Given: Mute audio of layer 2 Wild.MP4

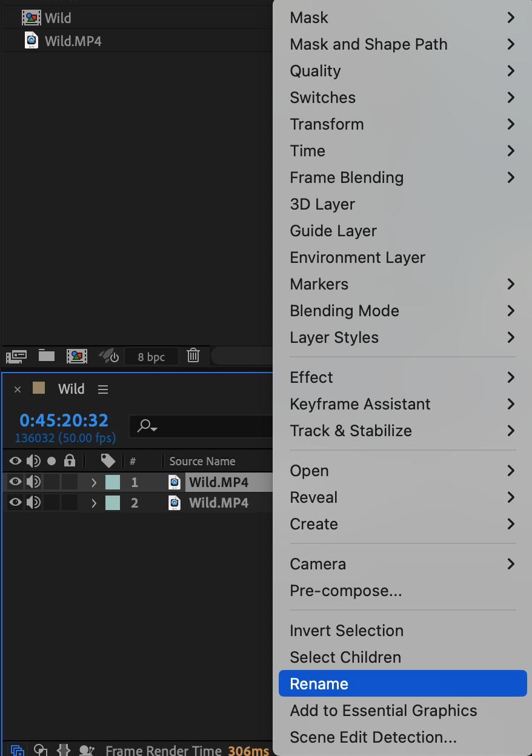Looking at the screenshot, I should (x=33, y=502).
